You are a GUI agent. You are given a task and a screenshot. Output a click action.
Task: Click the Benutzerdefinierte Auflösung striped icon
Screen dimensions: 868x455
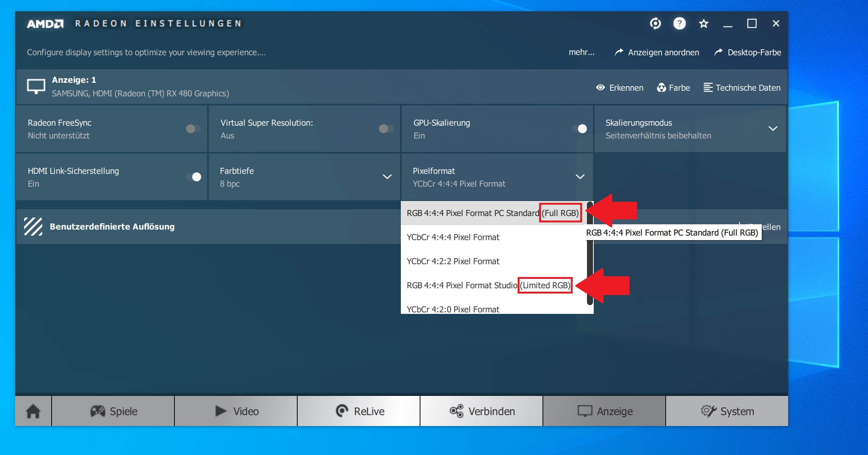[x=33, y=227]
